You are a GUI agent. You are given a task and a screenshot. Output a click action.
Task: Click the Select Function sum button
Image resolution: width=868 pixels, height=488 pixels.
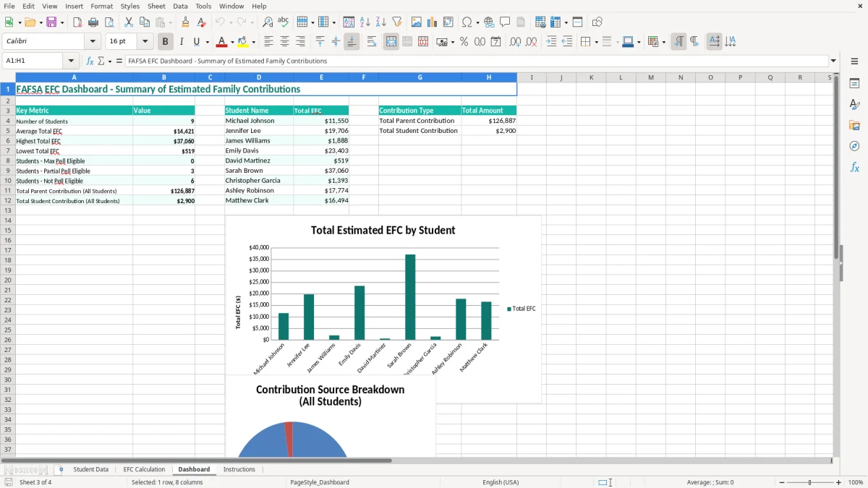tap(101, 61)
